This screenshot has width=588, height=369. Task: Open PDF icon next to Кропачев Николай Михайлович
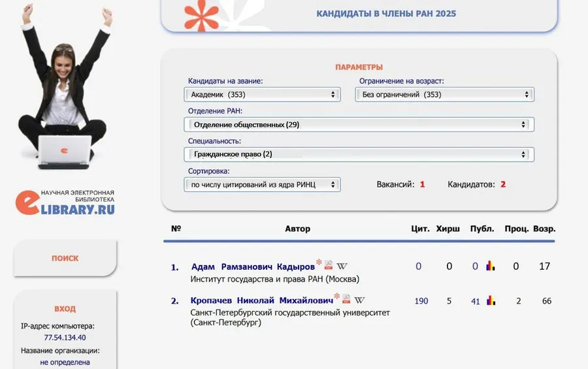pos(346,299)
